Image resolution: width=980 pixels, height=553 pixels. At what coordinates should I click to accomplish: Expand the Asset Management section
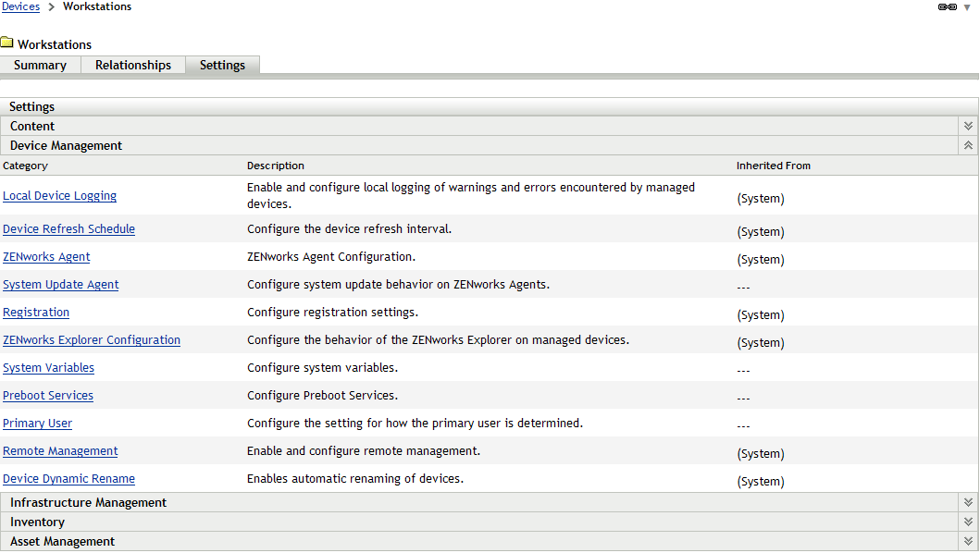967,541
